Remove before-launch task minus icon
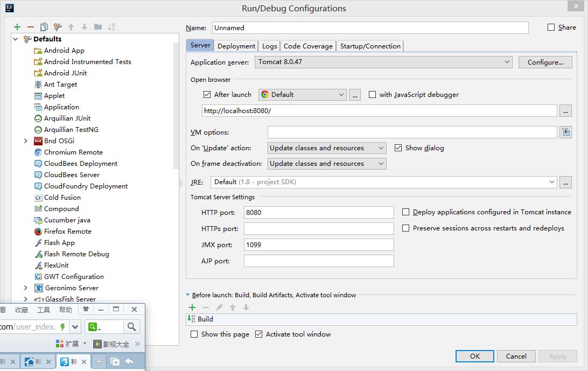 click(206, 307)
